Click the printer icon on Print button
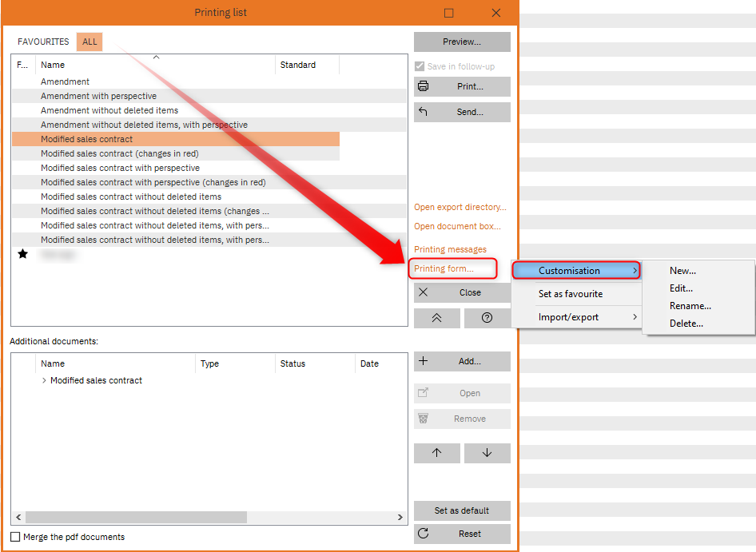This screenshot has width=756, height=552. 424,86
